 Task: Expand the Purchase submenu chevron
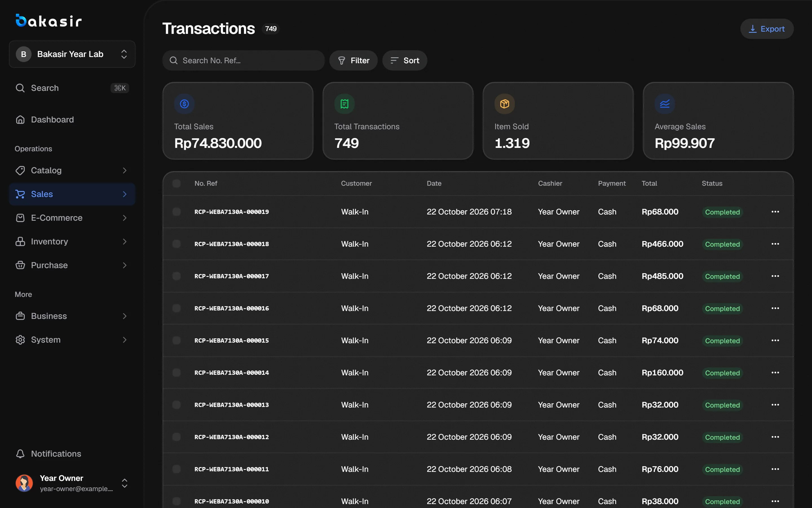pos(125,265)
